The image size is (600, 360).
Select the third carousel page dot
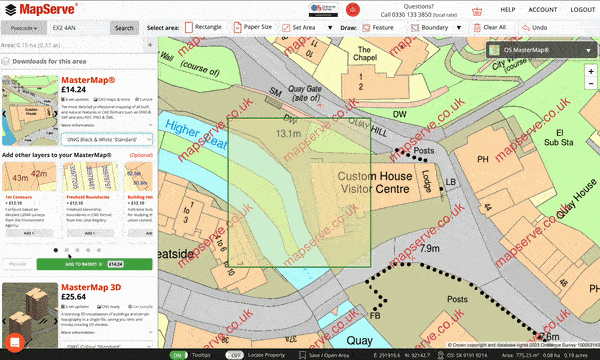(77, 250)
